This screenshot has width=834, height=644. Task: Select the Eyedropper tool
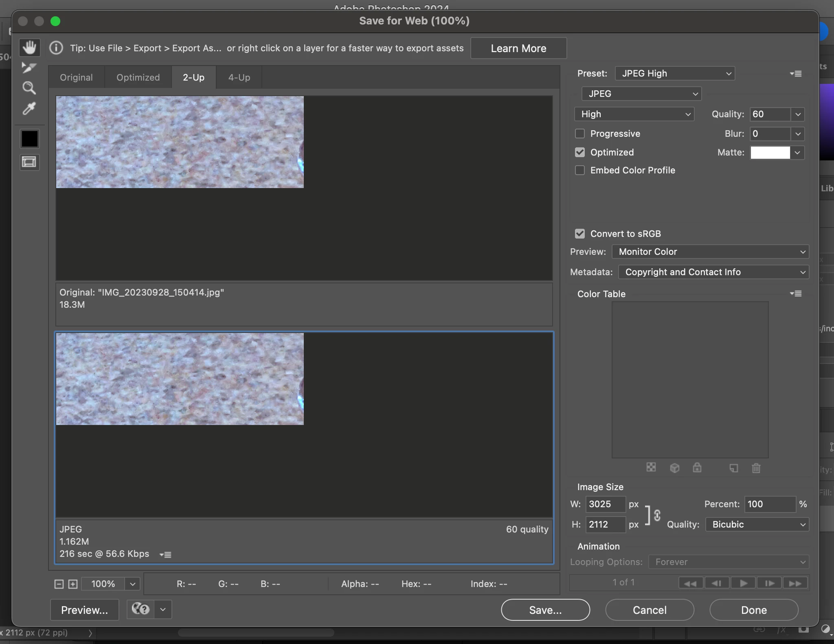click(29, 108)
